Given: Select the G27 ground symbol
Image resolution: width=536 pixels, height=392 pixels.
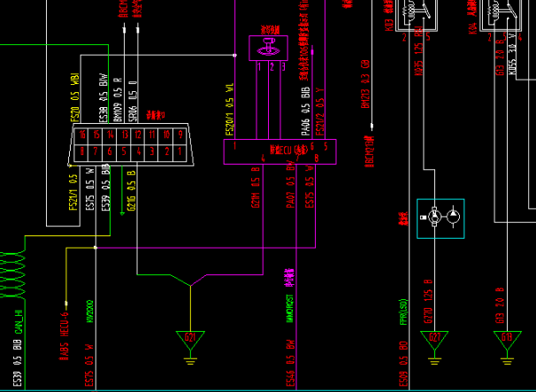Looking at the screenshot, I should pyautogui.click(x=434, y=347).
